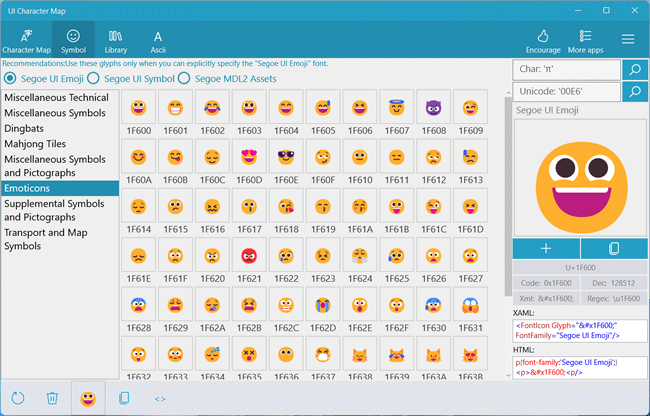Click the code brackets icon in bottom bar
The height and width of the screenshot is (416, 650).
pos(159,398)
